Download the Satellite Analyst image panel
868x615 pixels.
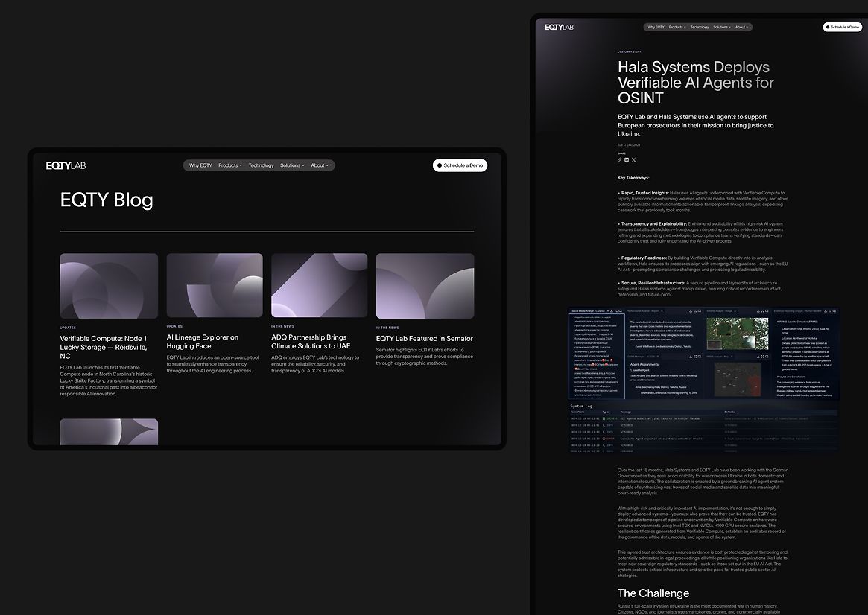point(759,310)
